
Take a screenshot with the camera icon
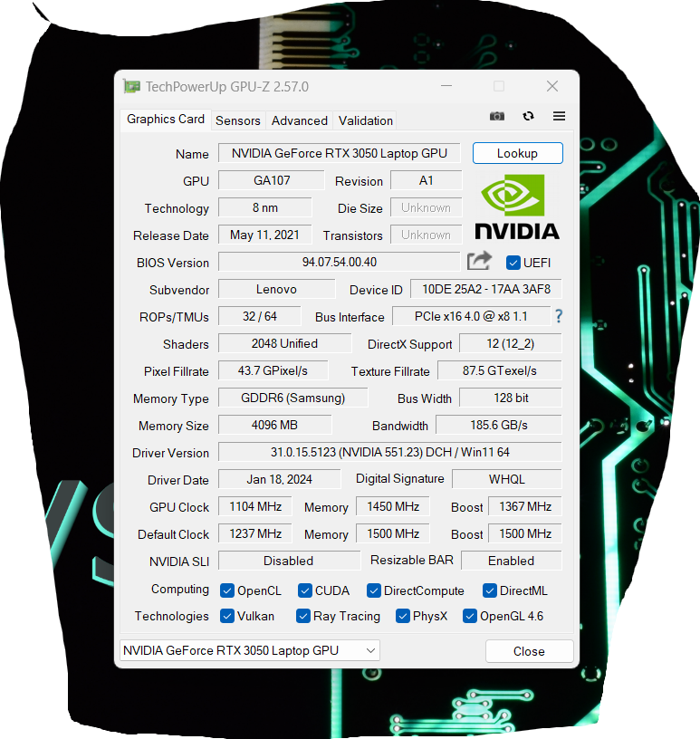click(x=497, y=116)
